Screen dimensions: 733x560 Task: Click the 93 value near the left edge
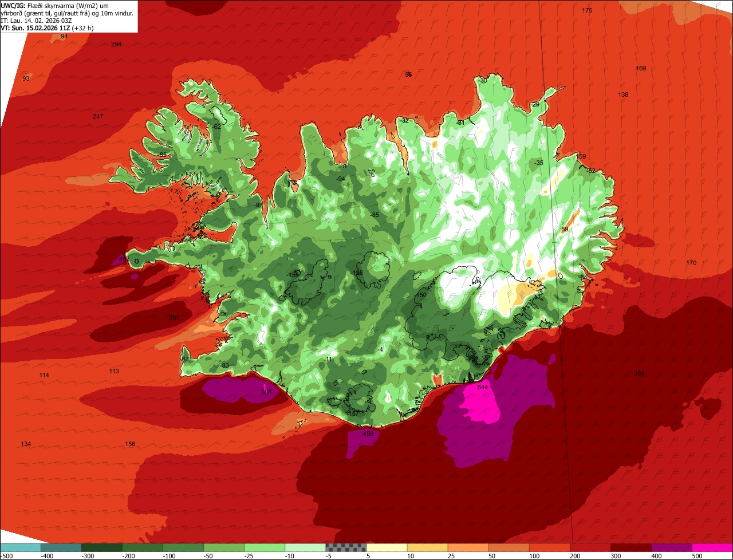point(26,79)
